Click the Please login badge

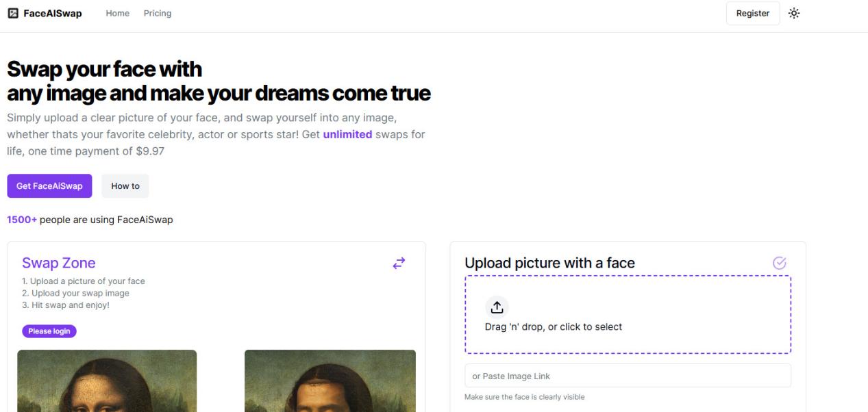point(49,331)
